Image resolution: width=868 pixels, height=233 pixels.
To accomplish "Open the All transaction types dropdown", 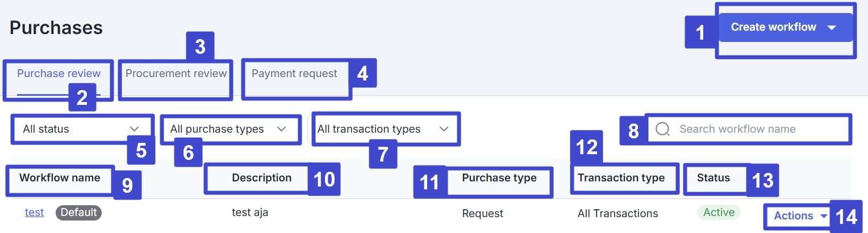I will (383, 129).
